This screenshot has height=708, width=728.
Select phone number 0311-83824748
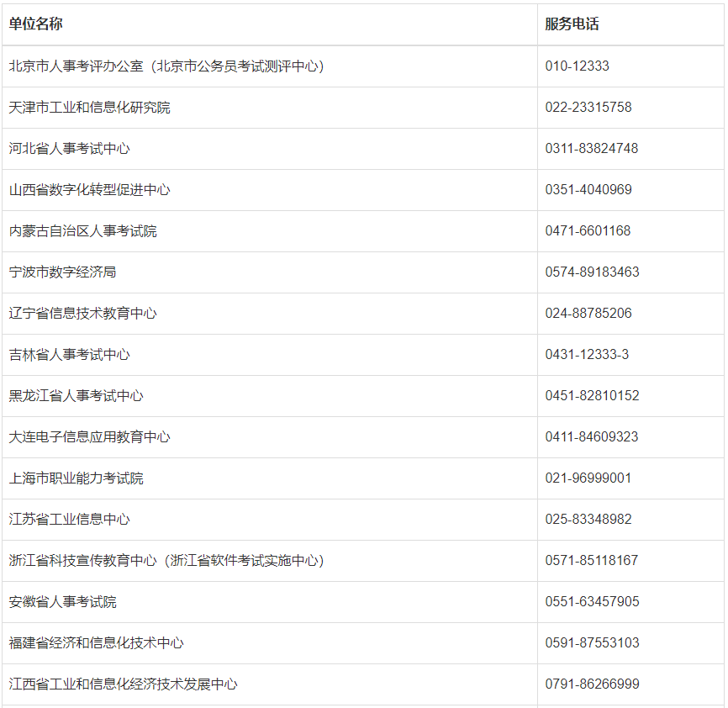[592, 149]
